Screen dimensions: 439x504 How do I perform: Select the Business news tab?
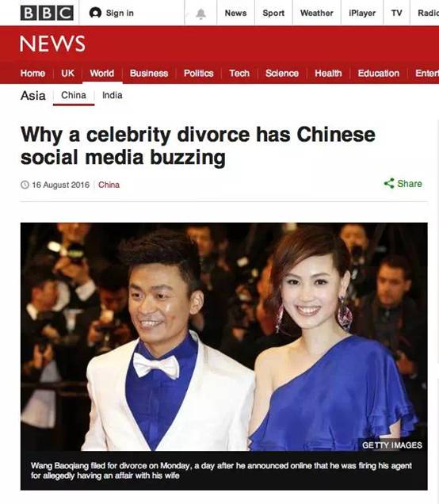[149, 73]
